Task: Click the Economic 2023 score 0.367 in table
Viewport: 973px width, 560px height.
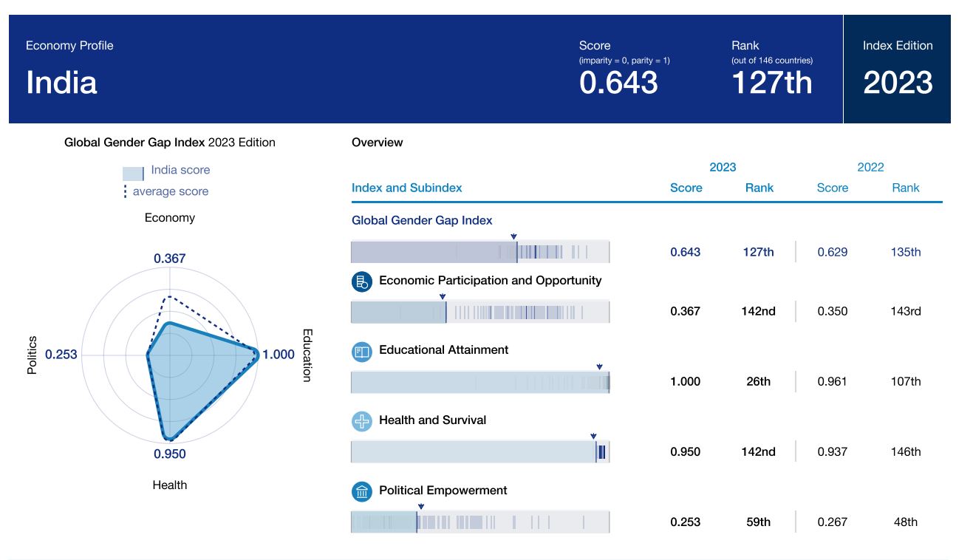Action: (686, 312)
